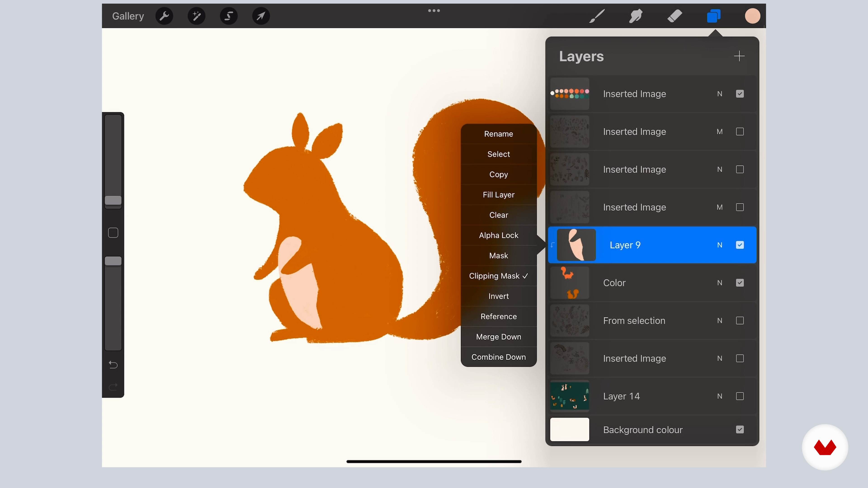Screen dimensions: 868x488
Task: Open blend mode N of Layer 9
Action: [719, 245]
